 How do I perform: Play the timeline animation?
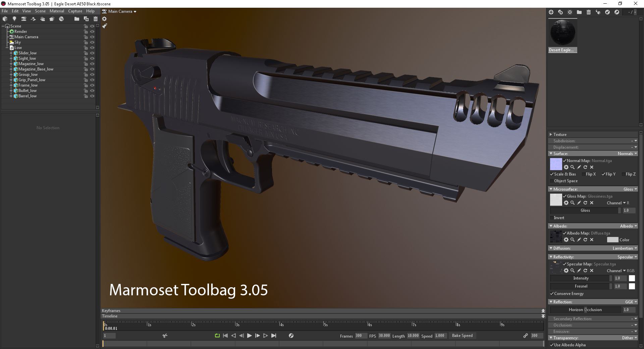pyautogui.click(x=249, y=336)
